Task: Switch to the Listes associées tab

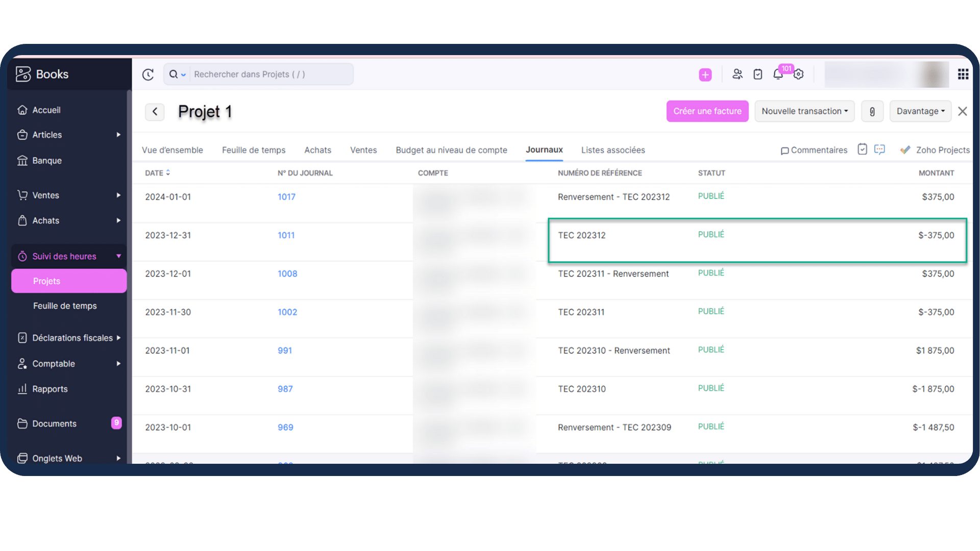Action: [613, 150]
